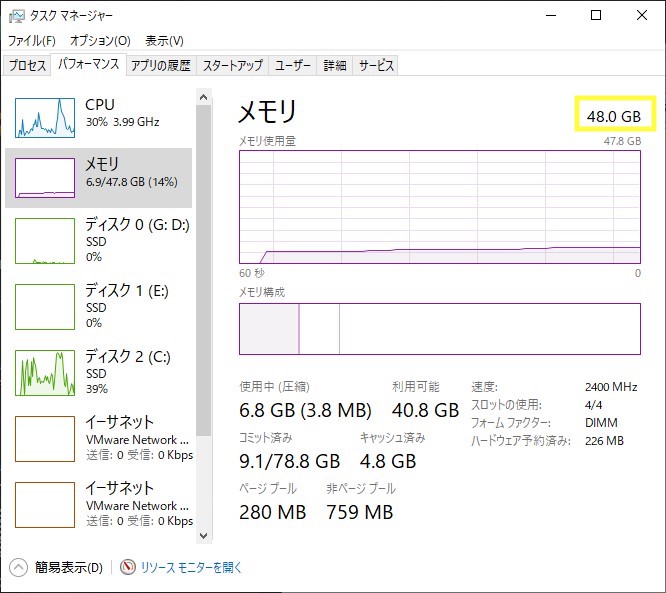
Task: Click the Task Manager title bar icon
Action: (17, 16)
